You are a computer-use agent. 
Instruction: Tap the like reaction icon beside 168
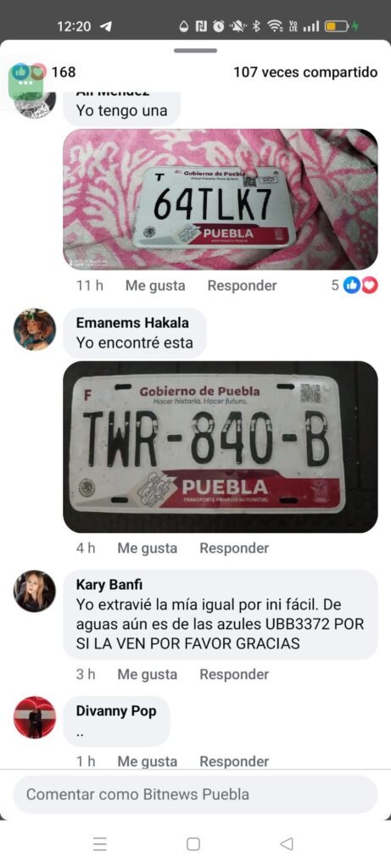(x=20, y=71)
